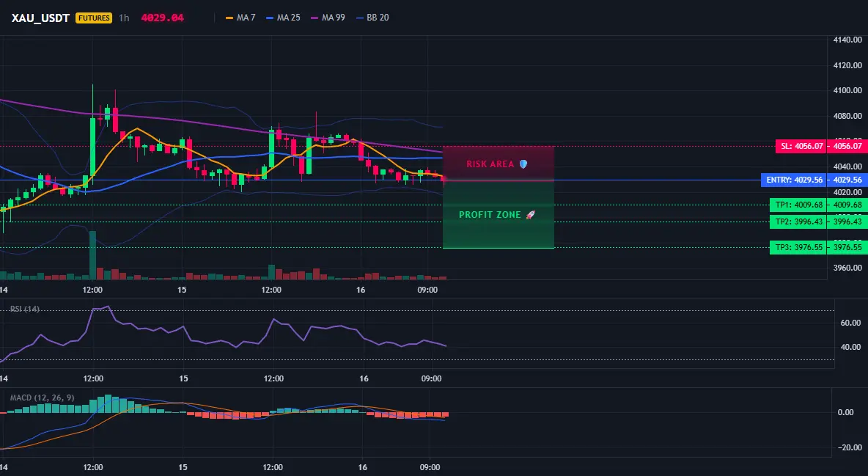Click the green TP2: 3996.43 label
868x476 pixels.
point(798,221)
